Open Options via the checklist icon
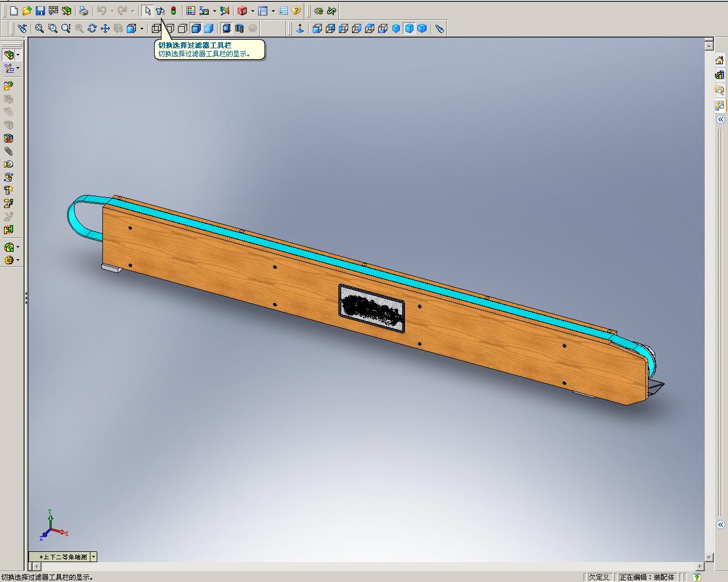 pos(283,11)
